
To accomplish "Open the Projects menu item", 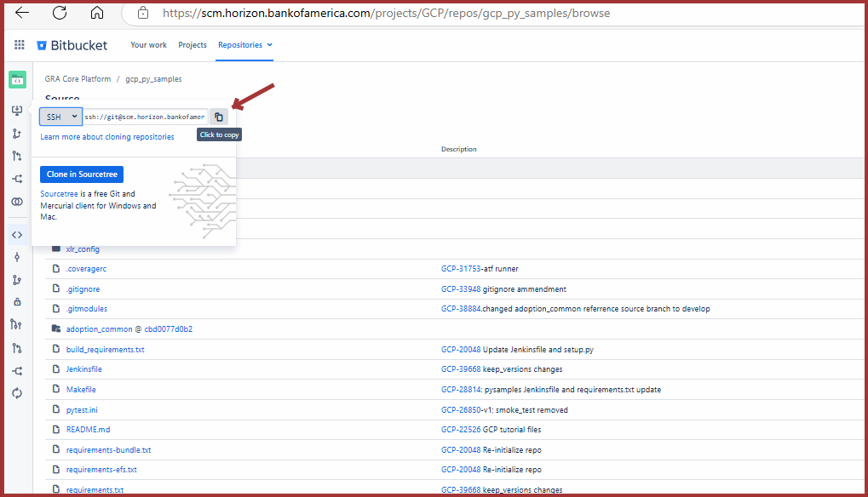I will tap(193, 45).
